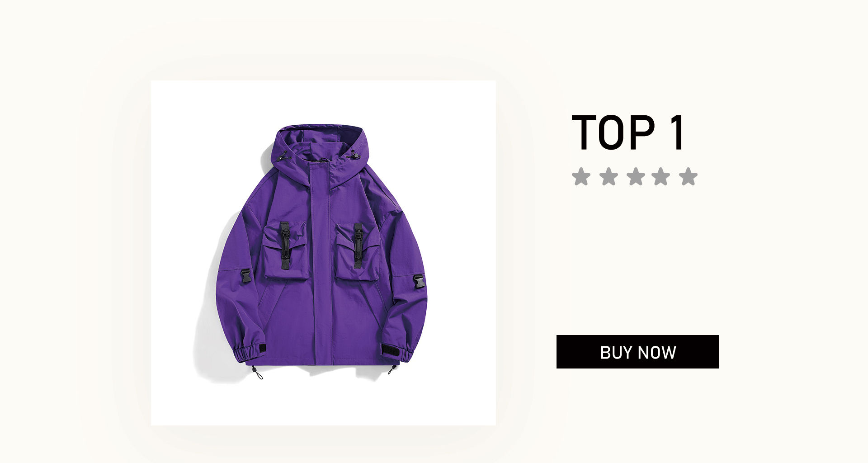
Task: Click the buckle strap on the jacket's left chest pocket
Action: [x=285, y=245]
